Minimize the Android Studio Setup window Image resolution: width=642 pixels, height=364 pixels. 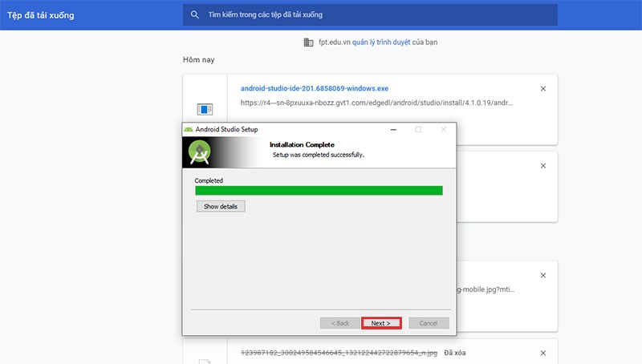coord(393,130)
